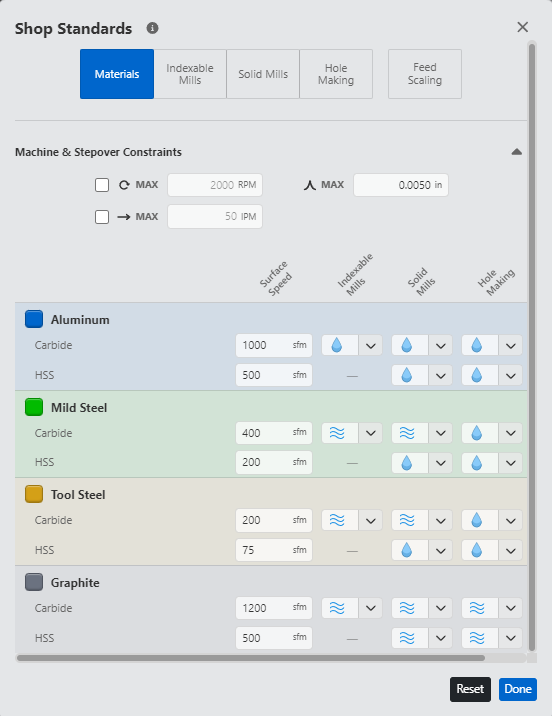Click Aluminum Carbide Indexable Mills coolant droplet icon
The width and height of the screenshot is (552, 716).
pyautogui.click(x=336, y=345)
